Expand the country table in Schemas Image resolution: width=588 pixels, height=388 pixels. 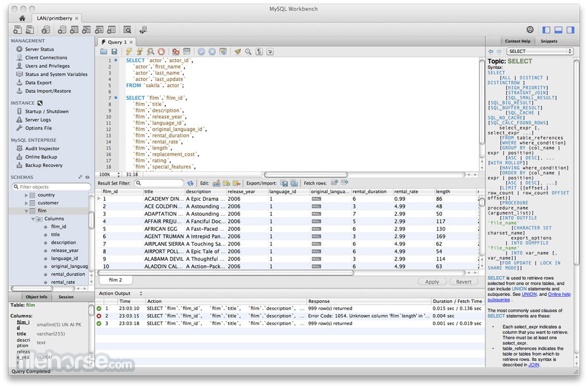coord(26,195)
